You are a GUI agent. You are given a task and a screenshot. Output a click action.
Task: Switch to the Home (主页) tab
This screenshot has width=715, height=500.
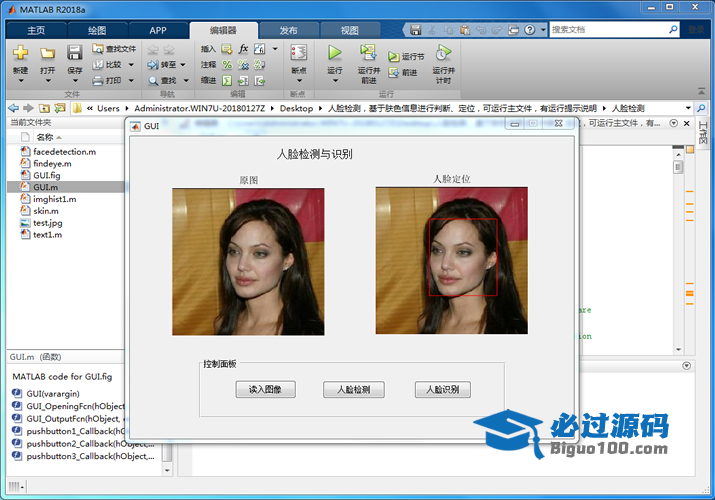[36, 30]
